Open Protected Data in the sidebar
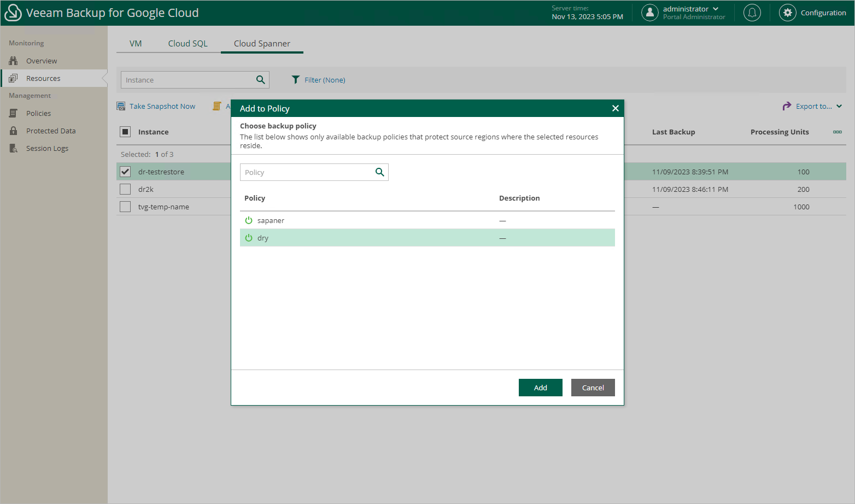Screen dimensions: 855x504 click(54, 131)
